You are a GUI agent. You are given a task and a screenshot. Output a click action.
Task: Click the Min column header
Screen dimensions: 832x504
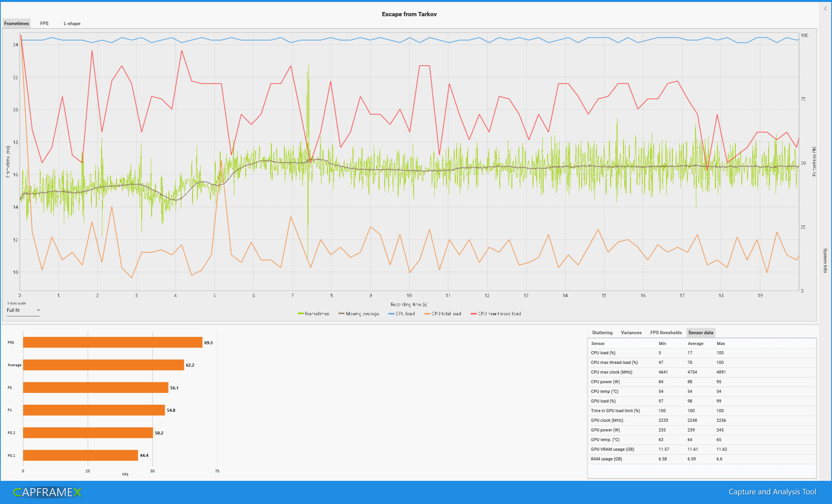tap(662, 343)
